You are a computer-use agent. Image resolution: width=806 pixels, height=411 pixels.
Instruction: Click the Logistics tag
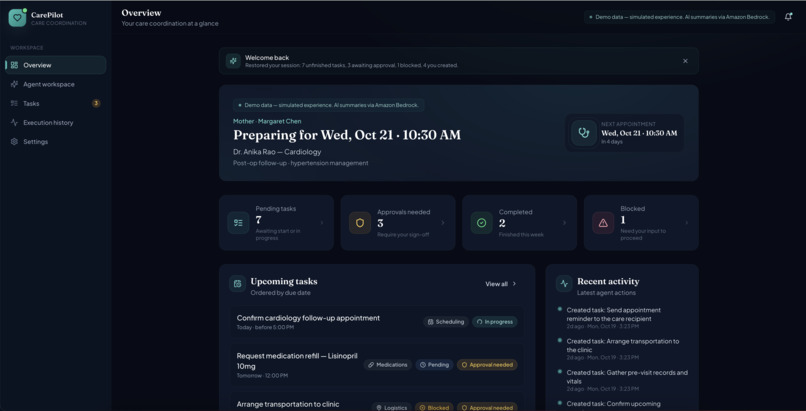pyautogui.click(x=392, y=407)
